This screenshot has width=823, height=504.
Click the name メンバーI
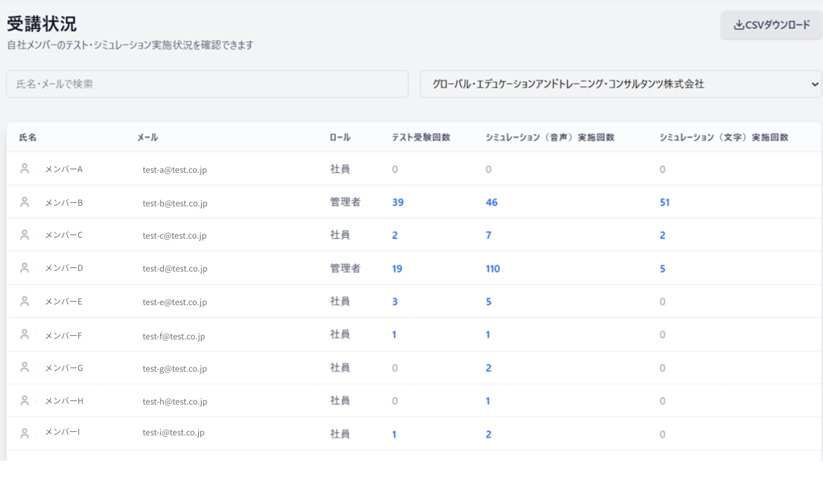(x=62, y=432)
